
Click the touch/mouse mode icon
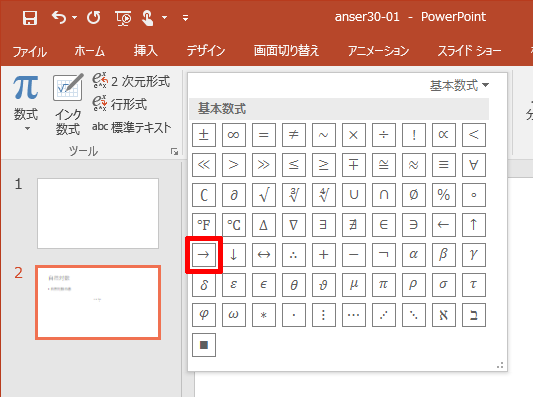pyautogui.click(x=148, y=18)
